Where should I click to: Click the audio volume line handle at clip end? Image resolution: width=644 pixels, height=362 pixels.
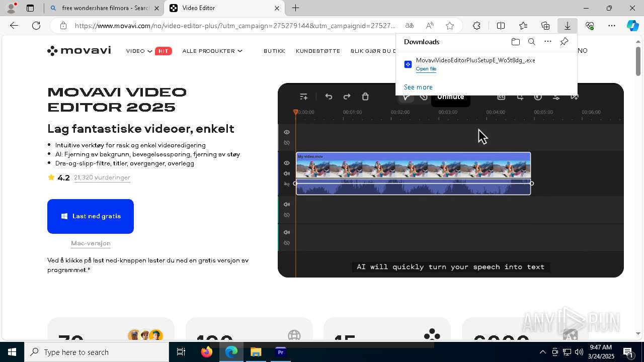point(532,184)
